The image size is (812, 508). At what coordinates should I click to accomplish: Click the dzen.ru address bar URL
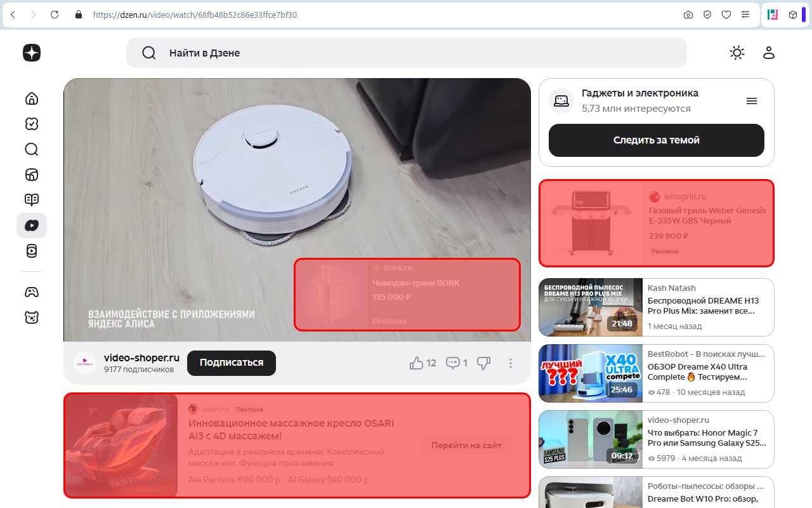(x=195, y=15)
